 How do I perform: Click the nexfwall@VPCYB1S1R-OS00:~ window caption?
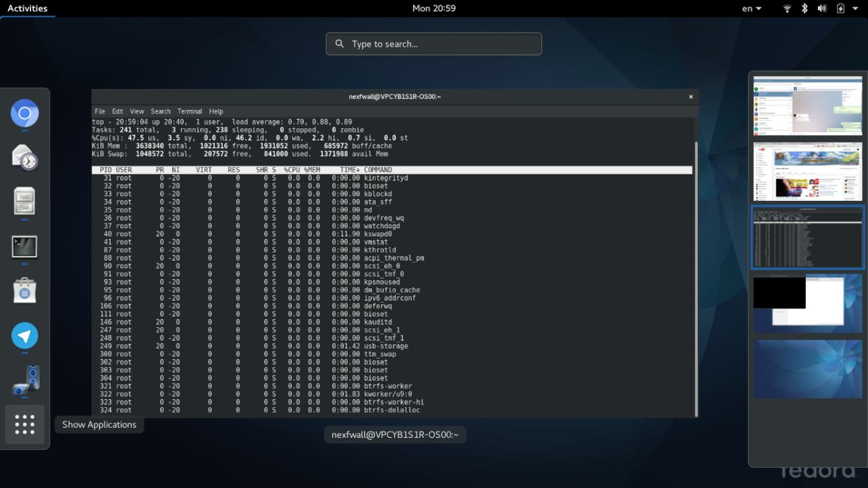tap(395, 435)
